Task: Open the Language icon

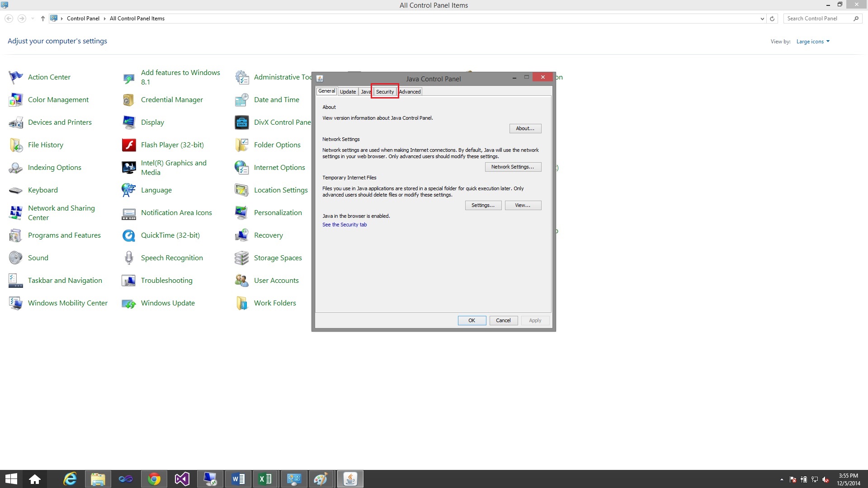Action: tap(129, 190)
